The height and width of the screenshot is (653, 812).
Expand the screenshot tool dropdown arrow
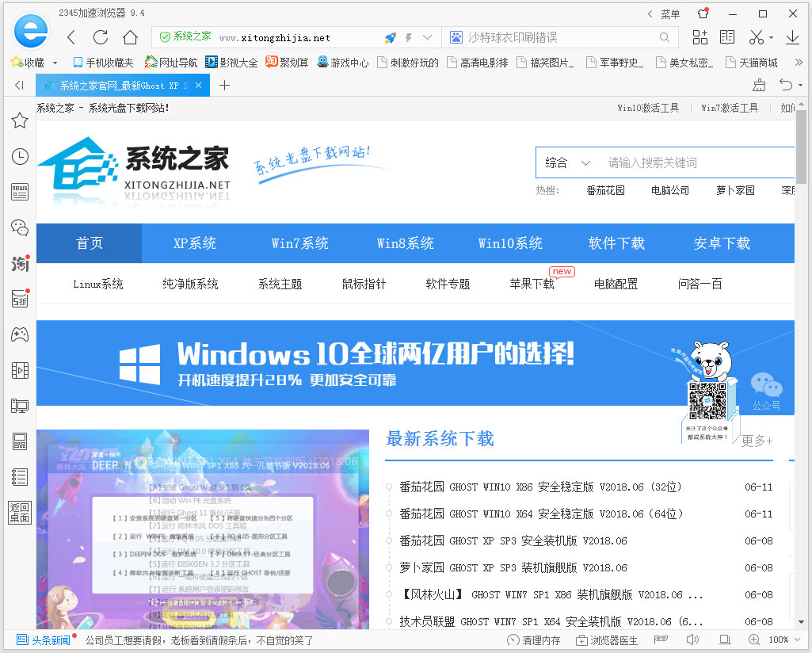(x=771, y=37)
